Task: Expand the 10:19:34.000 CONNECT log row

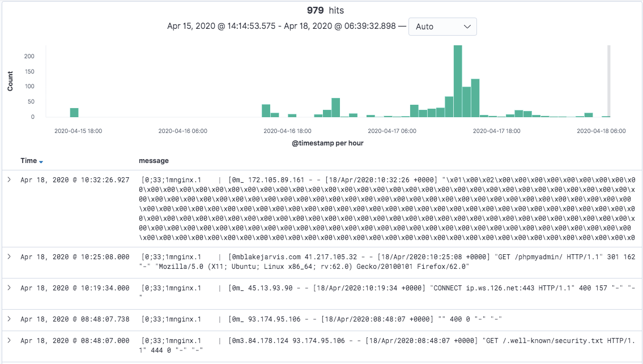Action: pos(9,288)
